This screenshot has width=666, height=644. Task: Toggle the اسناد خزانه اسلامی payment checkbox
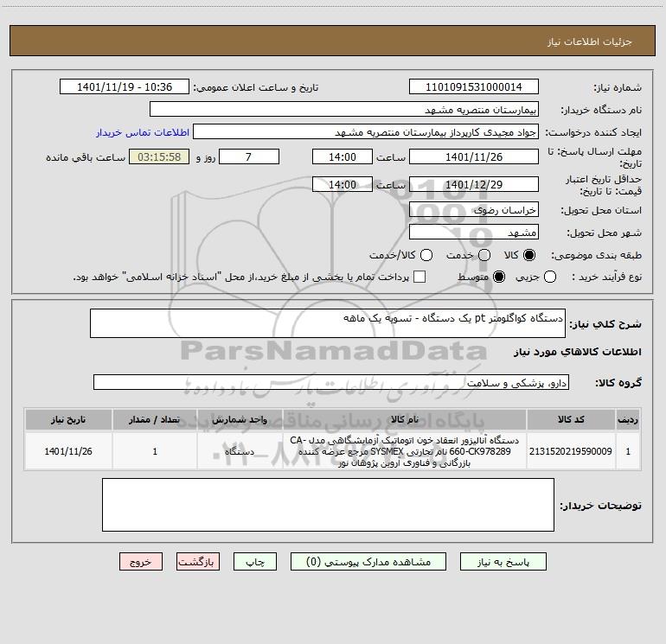pyautogui.click(x=419, y=277)
